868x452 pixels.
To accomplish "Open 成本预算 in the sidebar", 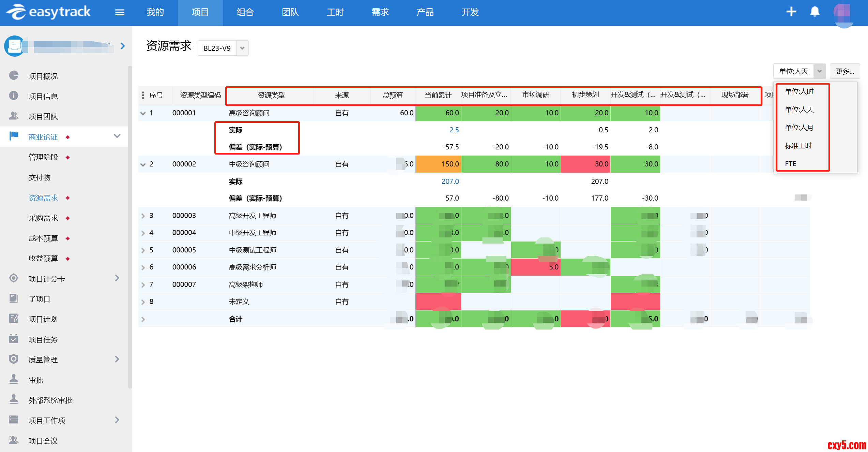I will coord(43,238).
